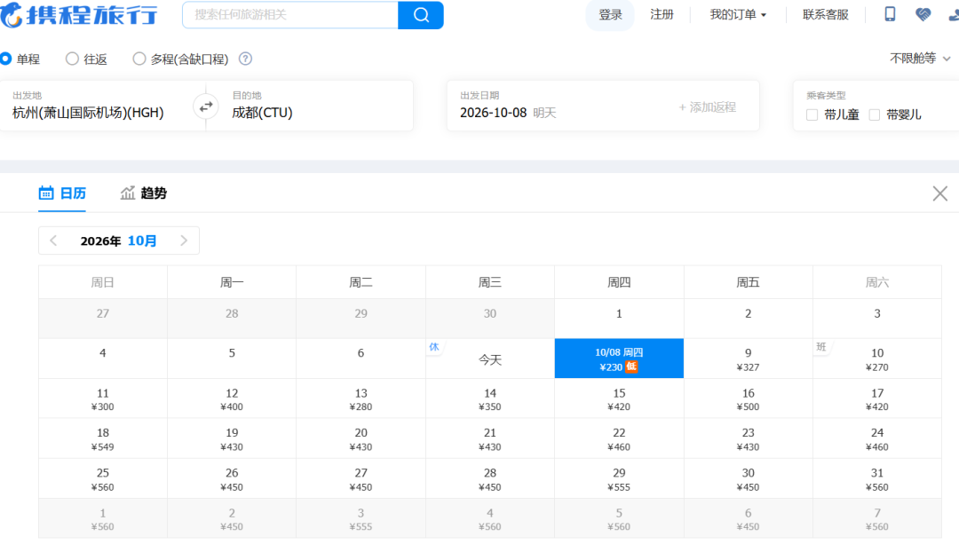
Task: Click the heart handshake icon in header
Action: 923,14
